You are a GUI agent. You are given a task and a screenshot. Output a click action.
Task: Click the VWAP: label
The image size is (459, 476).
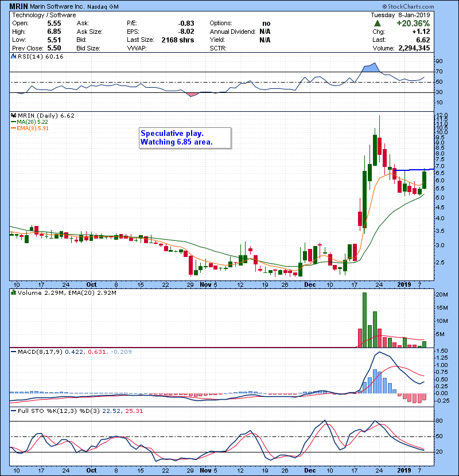pos(137,48)
